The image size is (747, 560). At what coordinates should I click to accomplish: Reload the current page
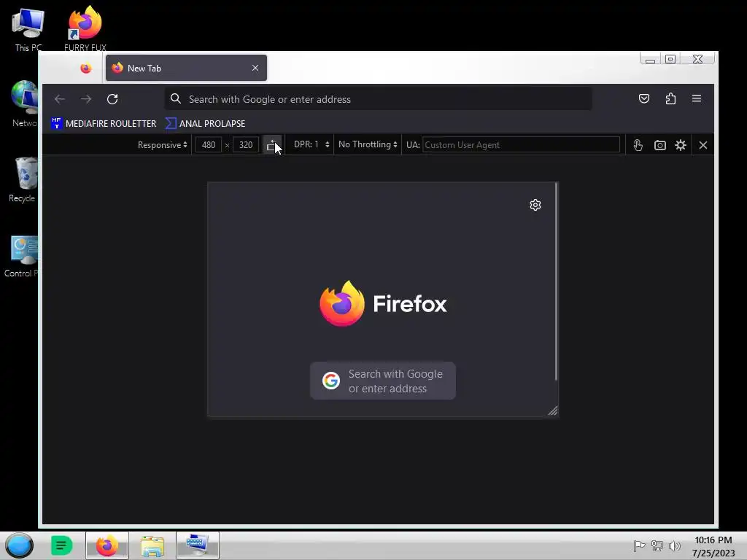[x=112, y=99]
